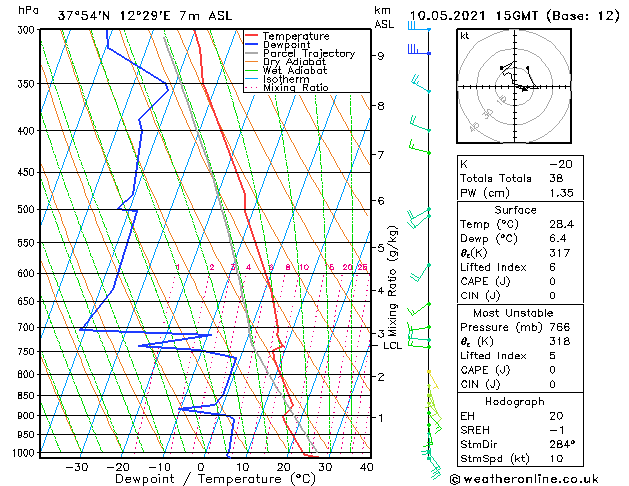The width and height of the screenshot is (629, 486).
Task: Click the wind barb at 300 hPa
Action: [x=419, y=26]
